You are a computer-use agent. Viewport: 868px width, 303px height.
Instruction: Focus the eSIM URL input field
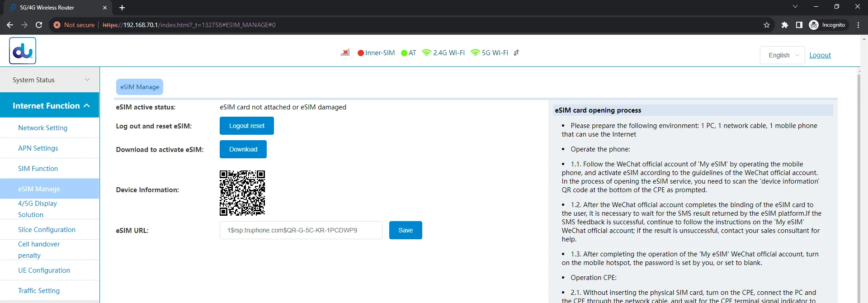coord(301,230)
